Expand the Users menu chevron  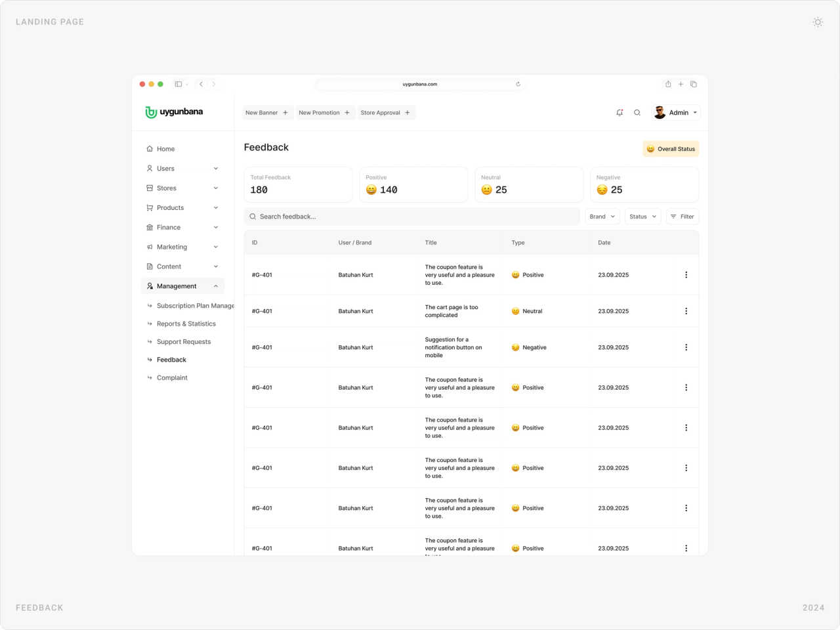[216, 169]
